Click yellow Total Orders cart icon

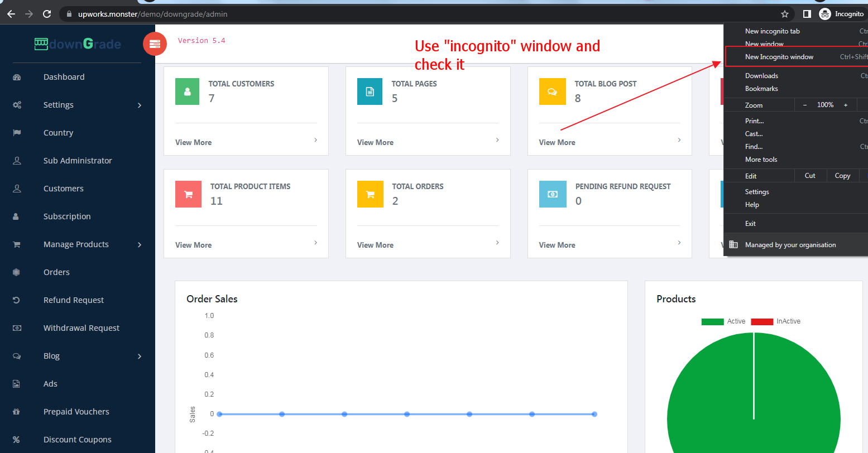tap(370, 194)
